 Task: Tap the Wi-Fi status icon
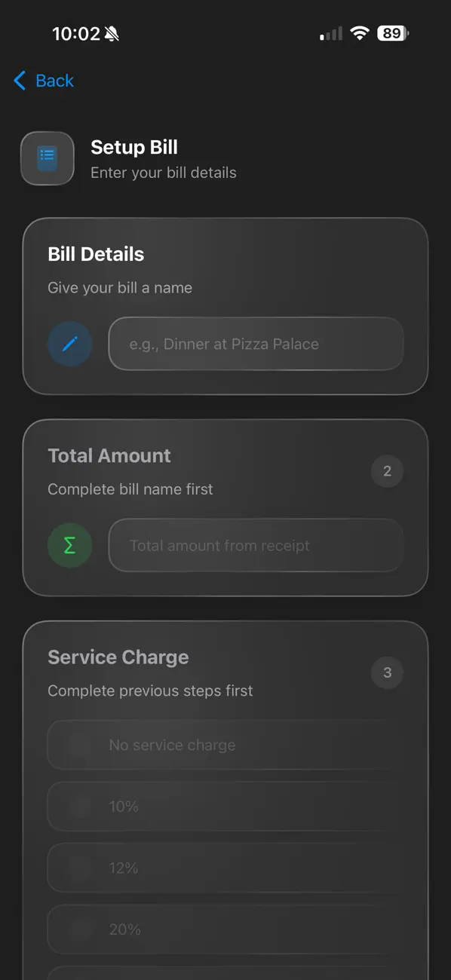click(x=360, y=33)
